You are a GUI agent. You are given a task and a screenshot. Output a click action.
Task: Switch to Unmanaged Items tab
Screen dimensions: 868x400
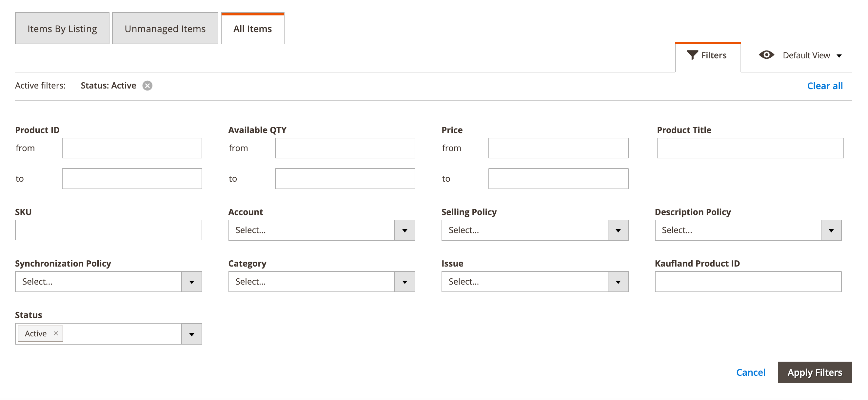pyautogui.click(x=165, y=28)
